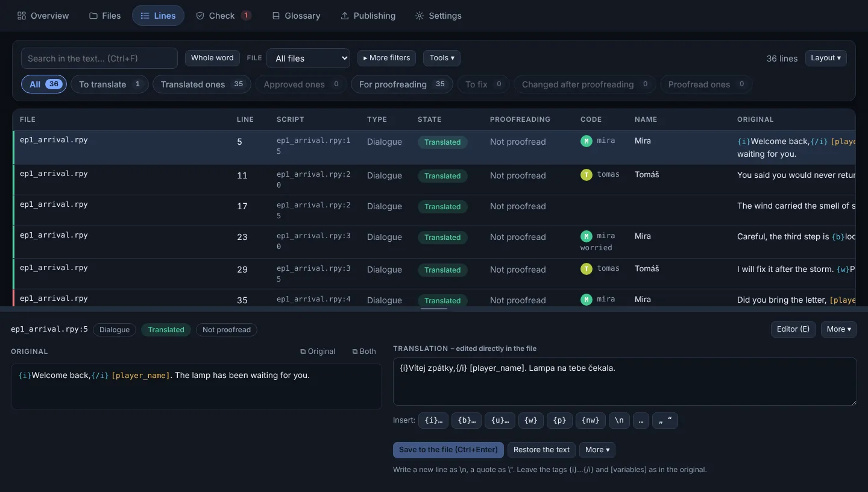Click Save to the file
The height and width of the screenshot is (492, 868).
point(448,450)
